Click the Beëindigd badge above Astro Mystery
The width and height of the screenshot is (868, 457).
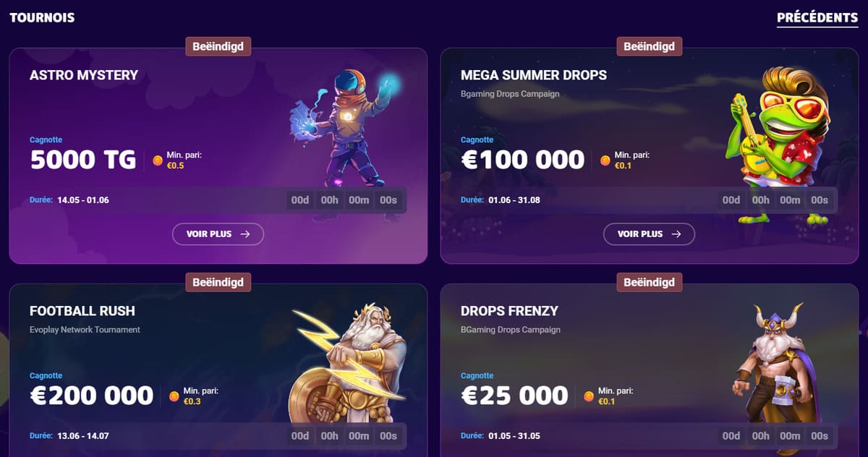click(x=218, y=46)
